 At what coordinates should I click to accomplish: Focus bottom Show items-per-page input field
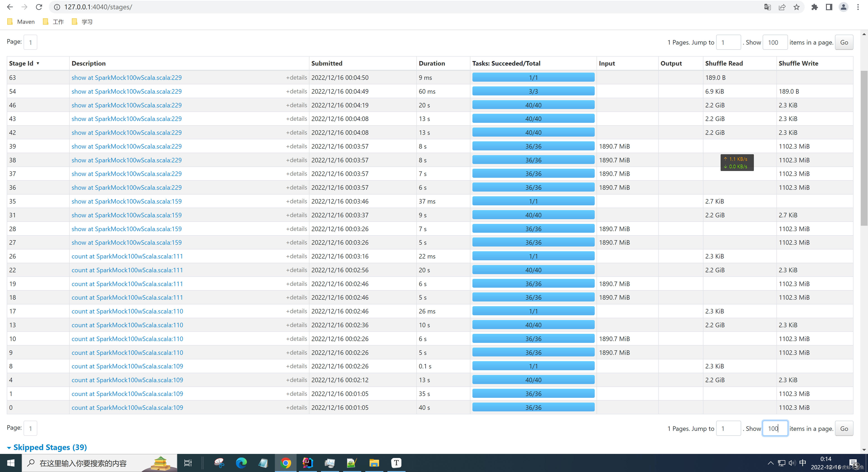775,429
